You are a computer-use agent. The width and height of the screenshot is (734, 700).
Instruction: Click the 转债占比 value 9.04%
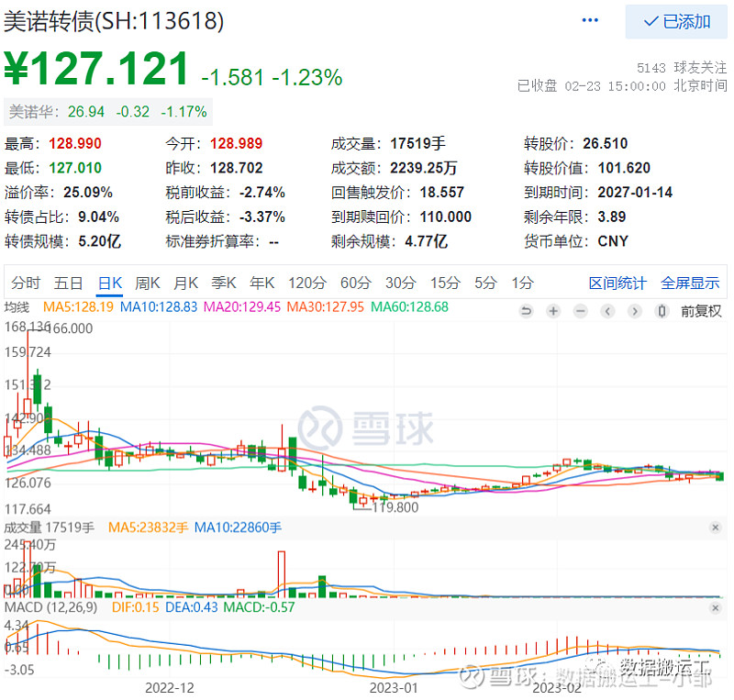98,217
